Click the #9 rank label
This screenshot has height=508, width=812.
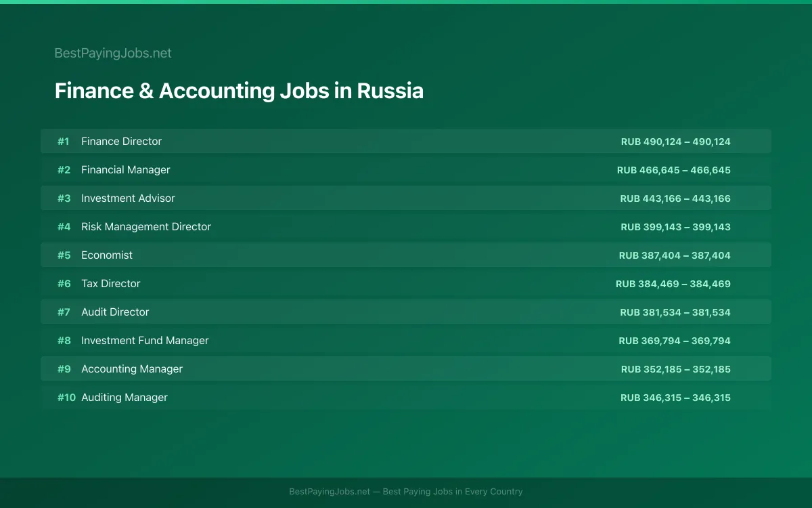pos(64,369)
